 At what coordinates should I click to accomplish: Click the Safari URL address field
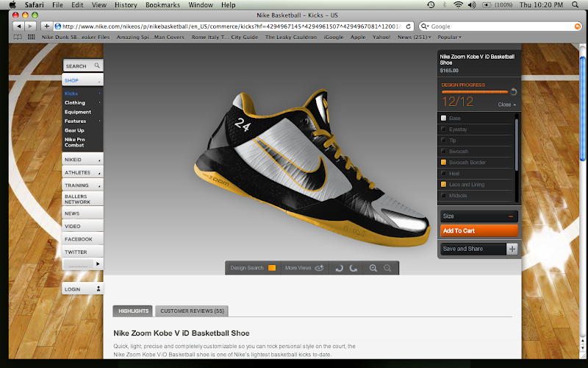point(234,26)
